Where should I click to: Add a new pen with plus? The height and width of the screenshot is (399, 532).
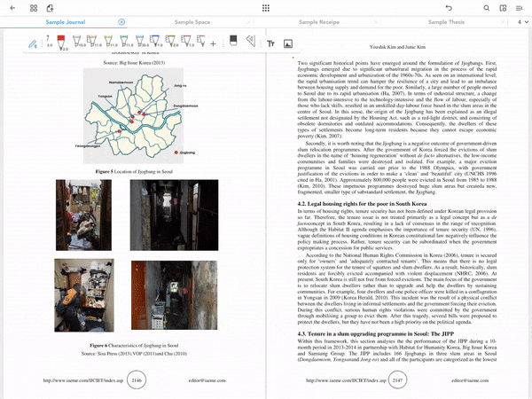(x=213, y=43)
